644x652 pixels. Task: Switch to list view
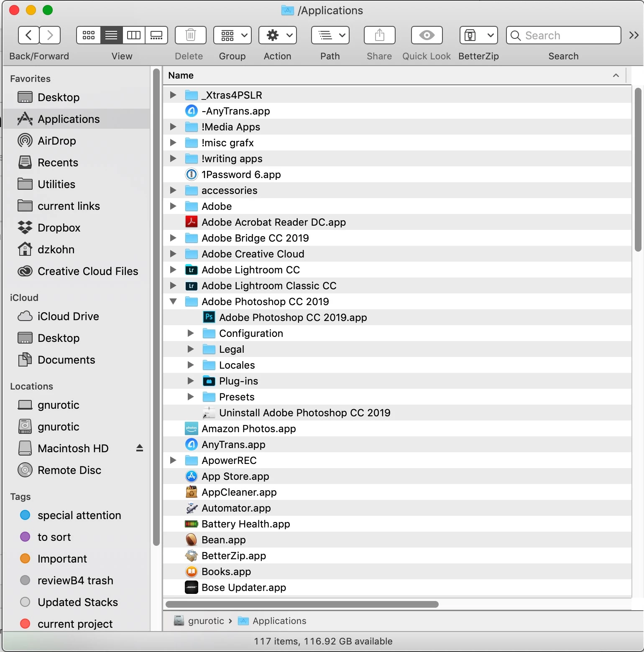pos(111,35)
